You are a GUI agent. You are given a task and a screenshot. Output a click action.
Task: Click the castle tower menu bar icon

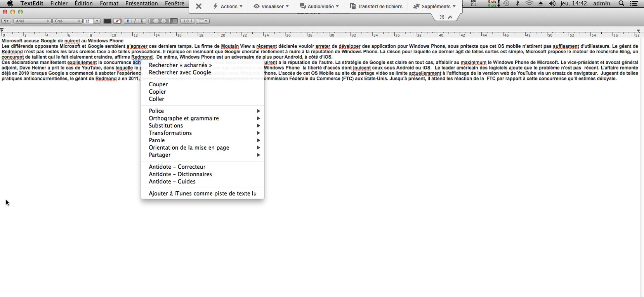(474, 3)
